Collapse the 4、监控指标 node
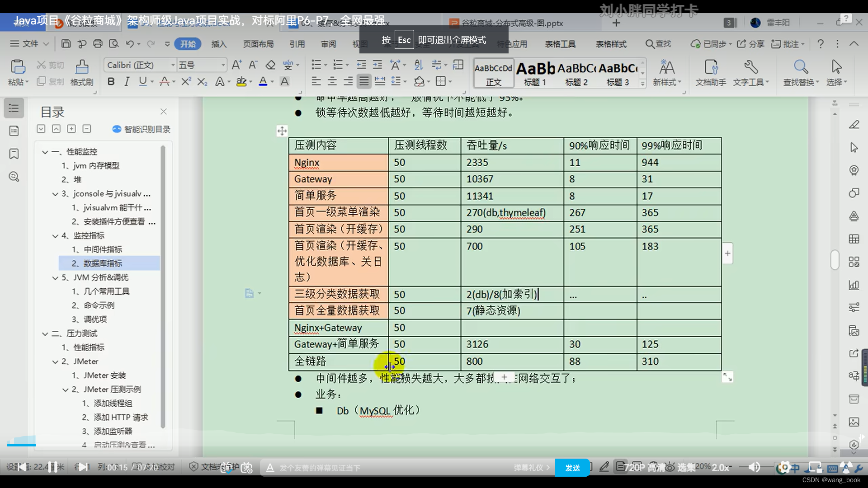This screenshot has width=868, height=488. click(x=55, y=236)
